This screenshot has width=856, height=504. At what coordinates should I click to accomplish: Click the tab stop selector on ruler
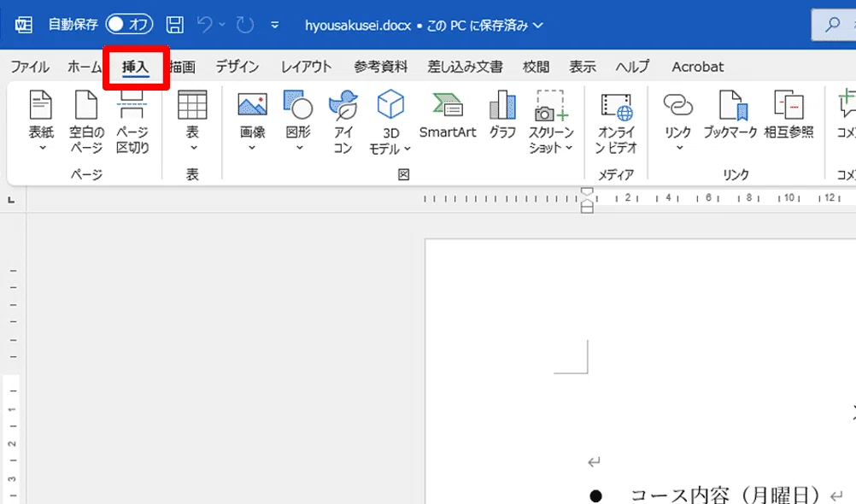click(11, 201)
